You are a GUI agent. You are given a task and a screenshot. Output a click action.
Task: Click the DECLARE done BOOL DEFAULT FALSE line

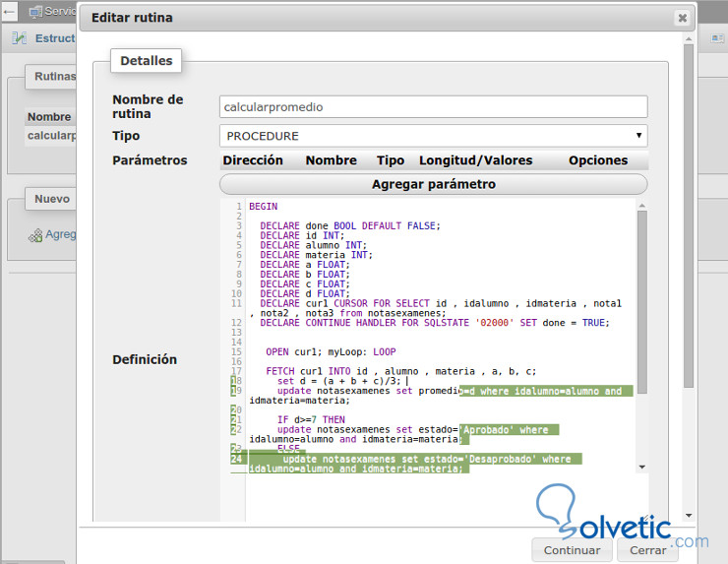(x=350, y=225)
